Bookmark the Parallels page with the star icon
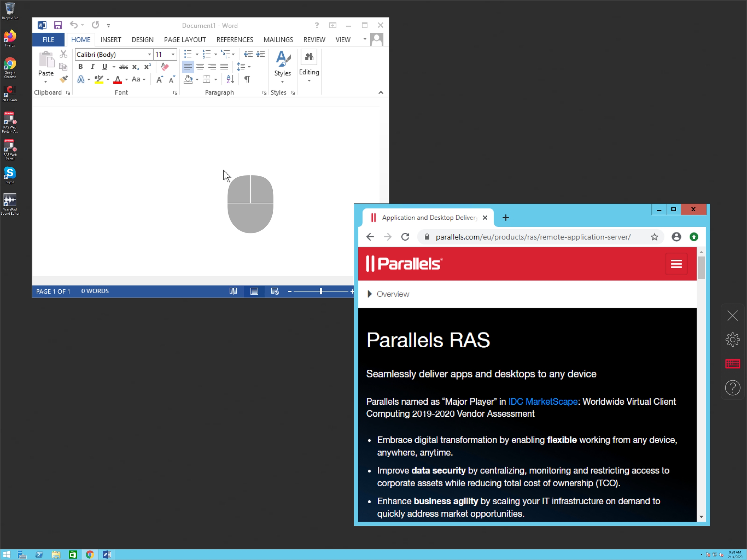The width and height of the screenshot is (747, 560). point(655,237)
